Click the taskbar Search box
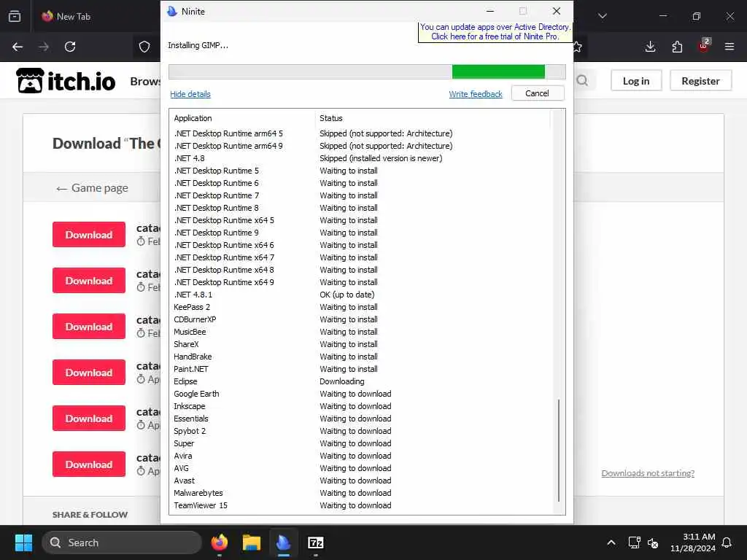The height and width of the screenshot is (560, 747). tap(122, 542)
